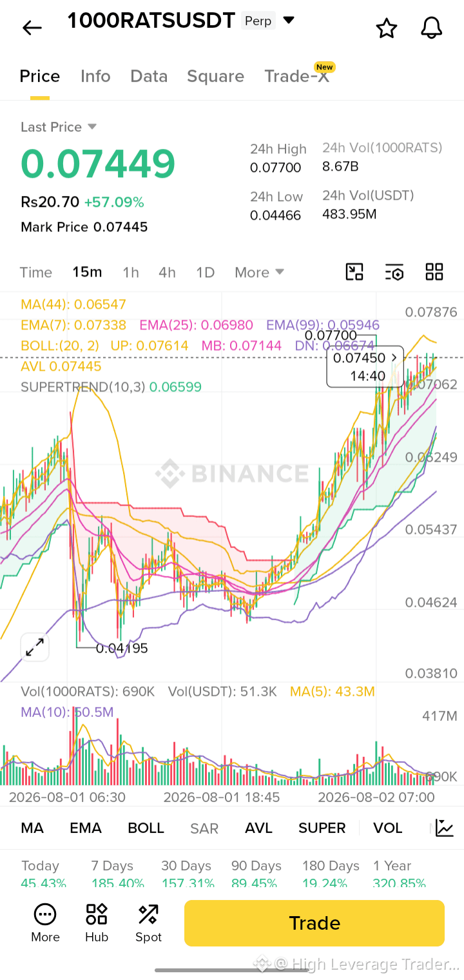
Task: Tap the 90 Days performance 89.45%
Action: pos(254,884)
